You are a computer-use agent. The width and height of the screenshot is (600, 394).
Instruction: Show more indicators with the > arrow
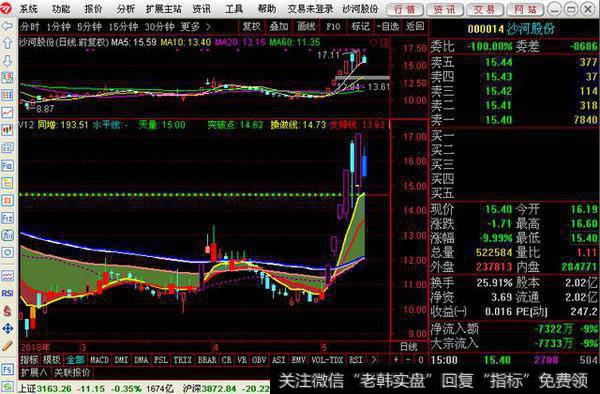[374, 360]
